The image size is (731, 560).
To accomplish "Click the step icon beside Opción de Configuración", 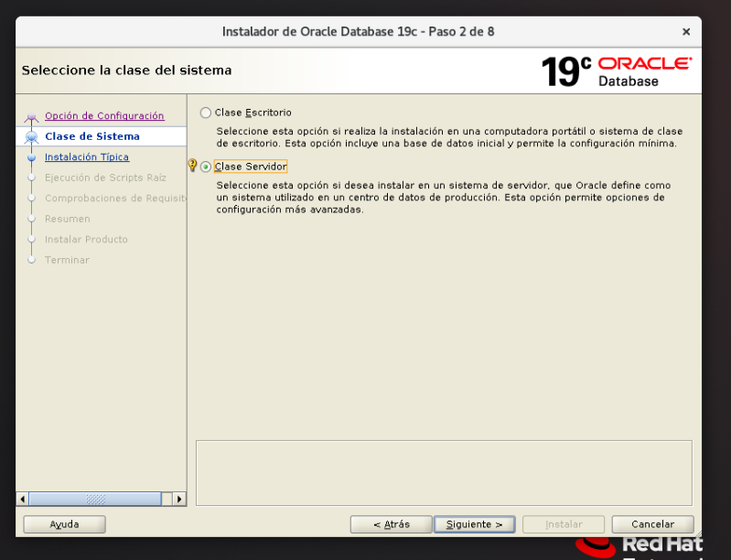I will point(32,116).
